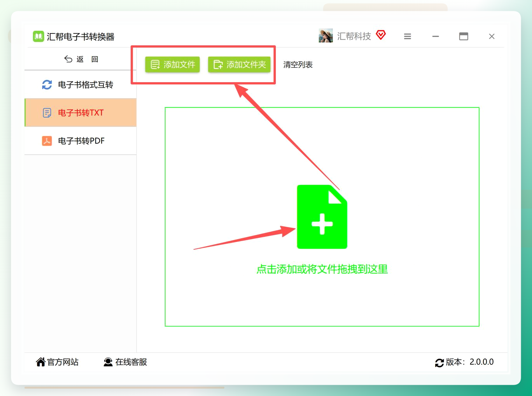Click the 添加文件夹 button
This screenshot has height=396, width=532.
click(239, 65)
